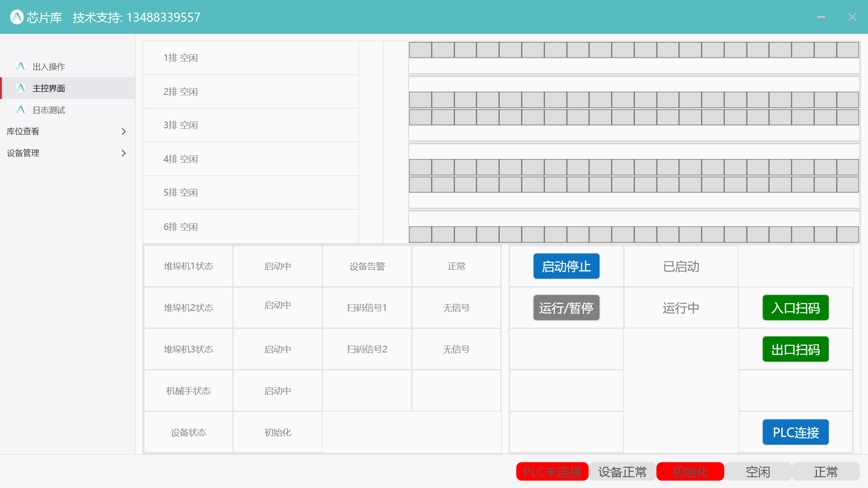The height and width of the screenshot is (488, 868).
Task: Click the 入口扫码 button
Action: click(795, 307)
